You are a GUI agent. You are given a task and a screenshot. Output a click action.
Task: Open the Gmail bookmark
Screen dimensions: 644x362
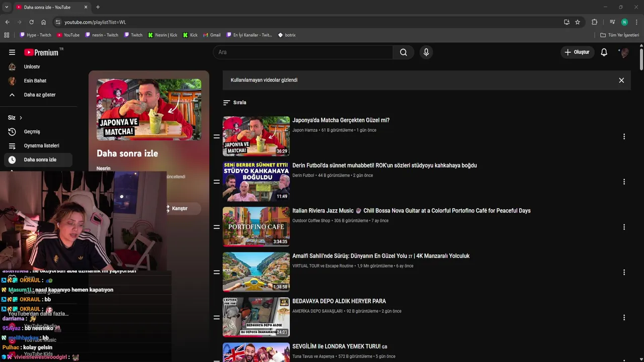tap(212, 35)
